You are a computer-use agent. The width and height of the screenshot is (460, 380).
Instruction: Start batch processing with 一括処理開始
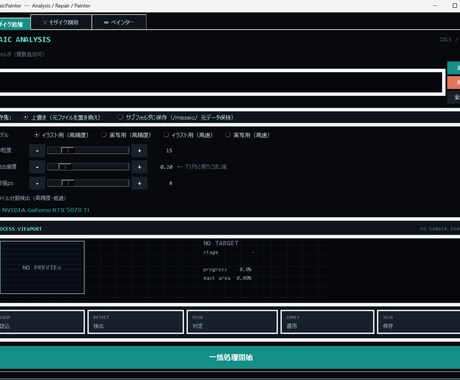(x=230, y=357)
